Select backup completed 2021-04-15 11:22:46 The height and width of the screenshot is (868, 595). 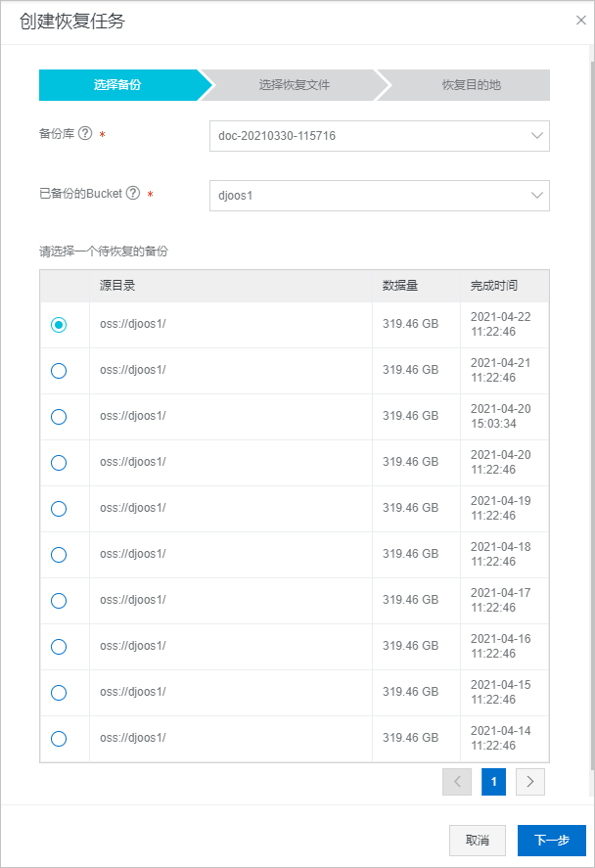click(59, 692)
